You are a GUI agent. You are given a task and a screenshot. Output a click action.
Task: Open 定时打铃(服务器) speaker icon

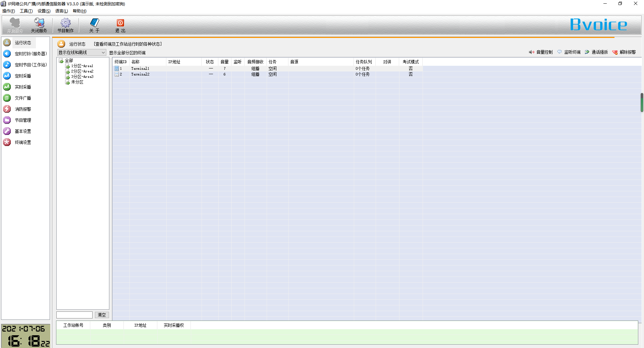point(7,54)
